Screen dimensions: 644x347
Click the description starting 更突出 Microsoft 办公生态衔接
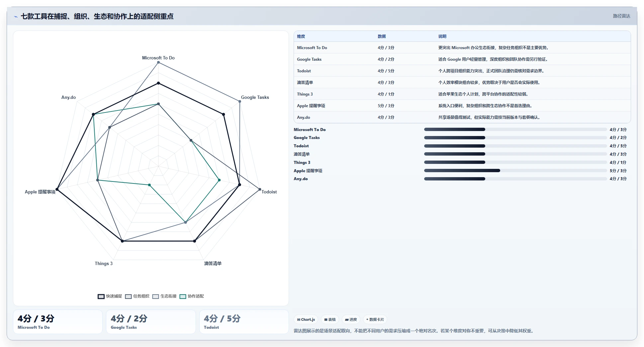(x=494, y=48)
